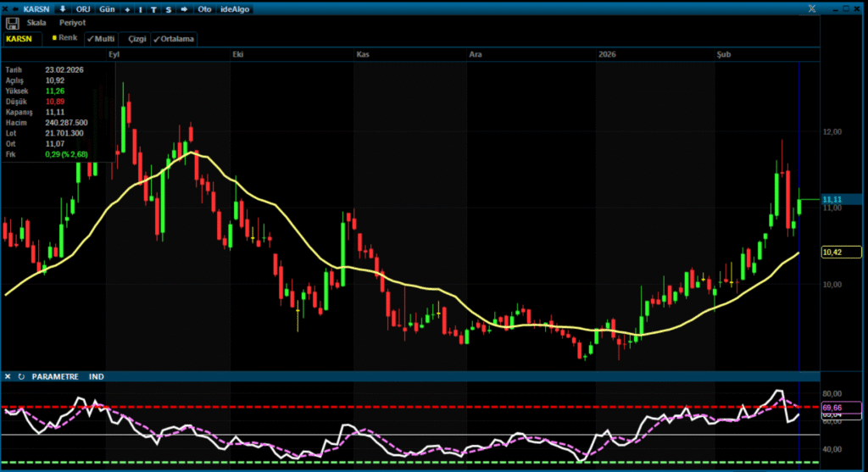
Task: Open the Gün period dropdown
Action: pyautogui.click(x=108, y=8)
